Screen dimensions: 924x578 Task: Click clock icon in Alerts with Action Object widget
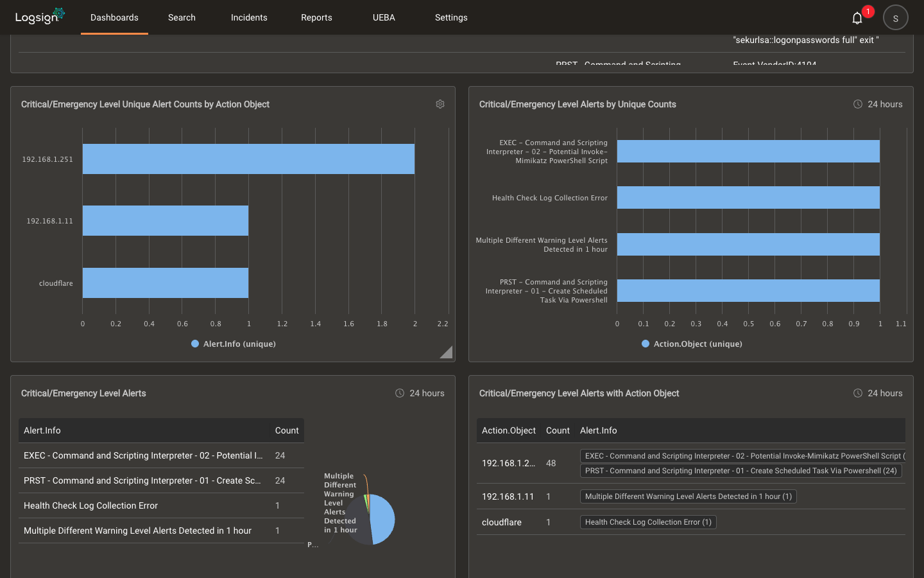(858, 393)
